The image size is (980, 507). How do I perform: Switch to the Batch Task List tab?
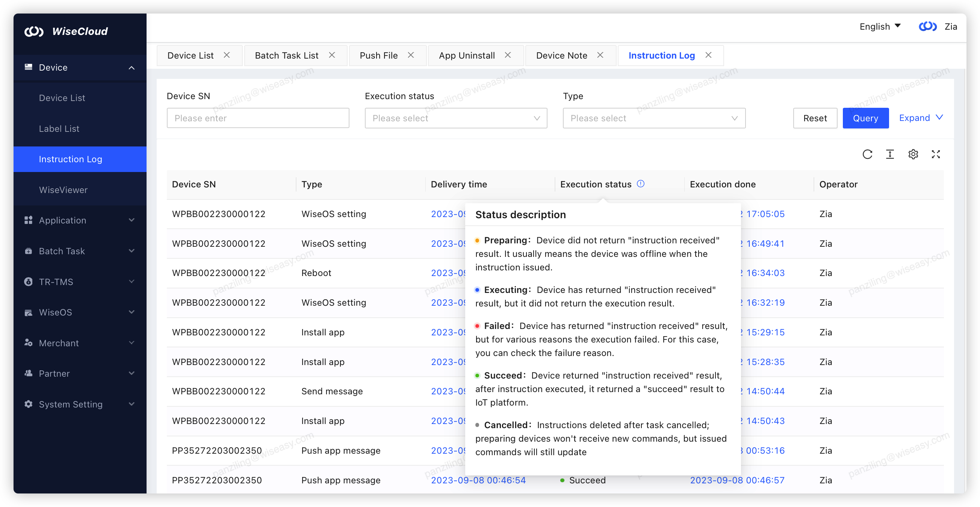point(286,56)
